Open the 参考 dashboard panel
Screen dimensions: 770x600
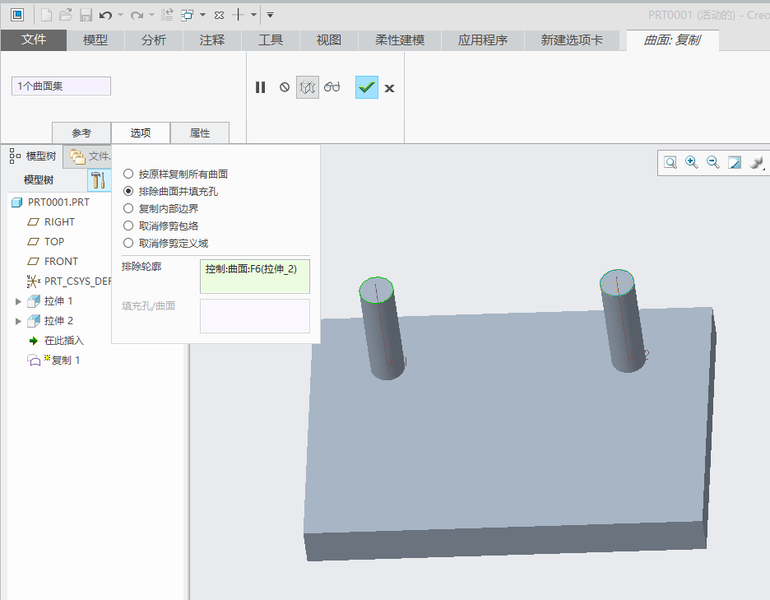(82, 133)
